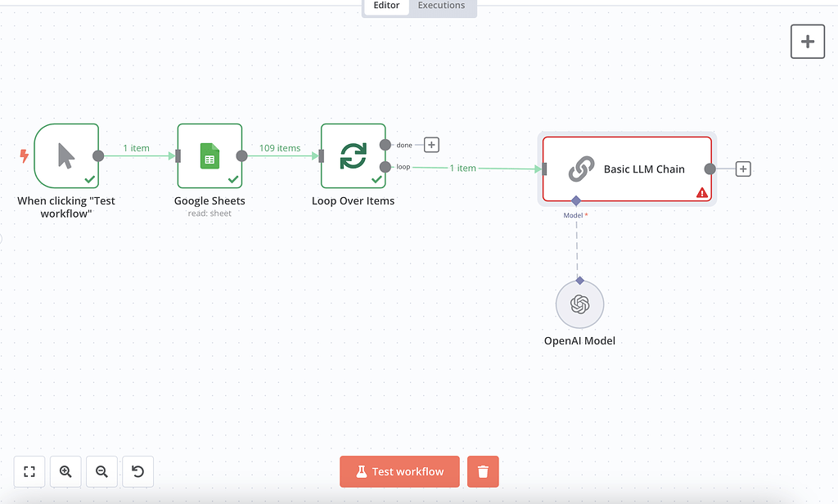
Task: Select the 109 items connection label
Action: (x=280, y=148)
